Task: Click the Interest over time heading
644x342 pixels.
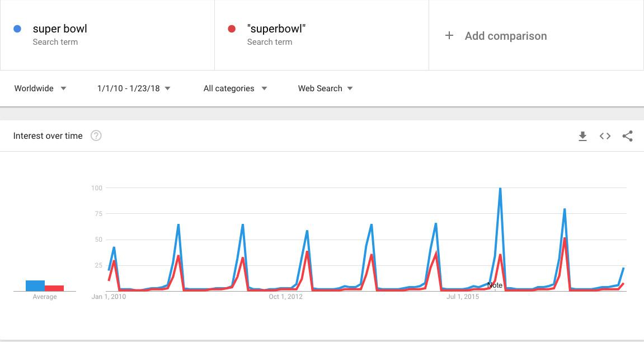Action: 48,136
